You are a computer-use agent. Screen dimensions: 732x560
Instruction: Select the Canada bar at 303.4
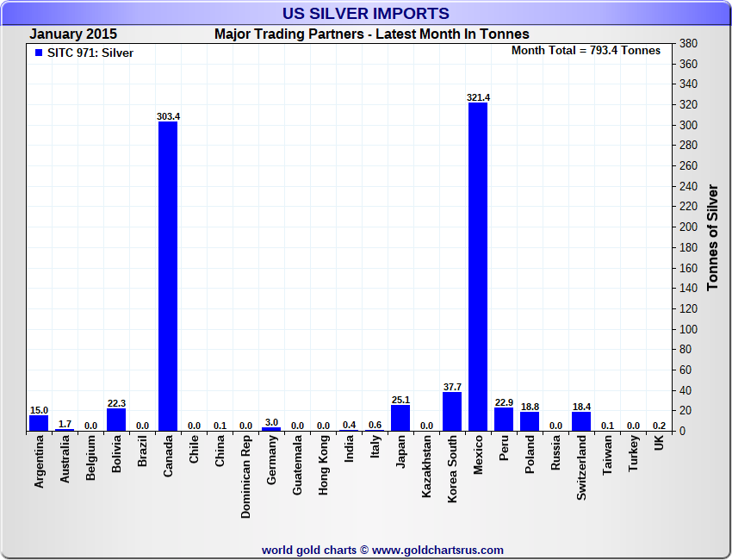(168, 276)
